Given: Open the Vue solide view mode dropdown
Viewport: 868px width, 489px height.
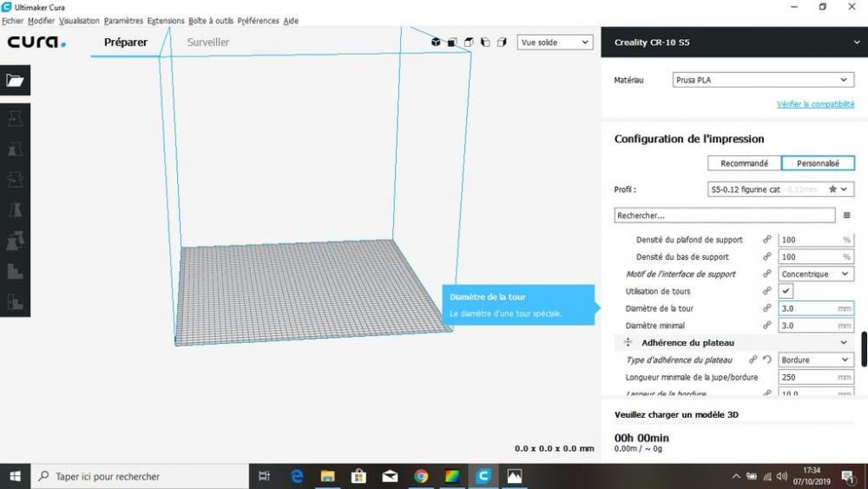Looking at the screenshot, I should pyautogui.click(x=555, y=42).
